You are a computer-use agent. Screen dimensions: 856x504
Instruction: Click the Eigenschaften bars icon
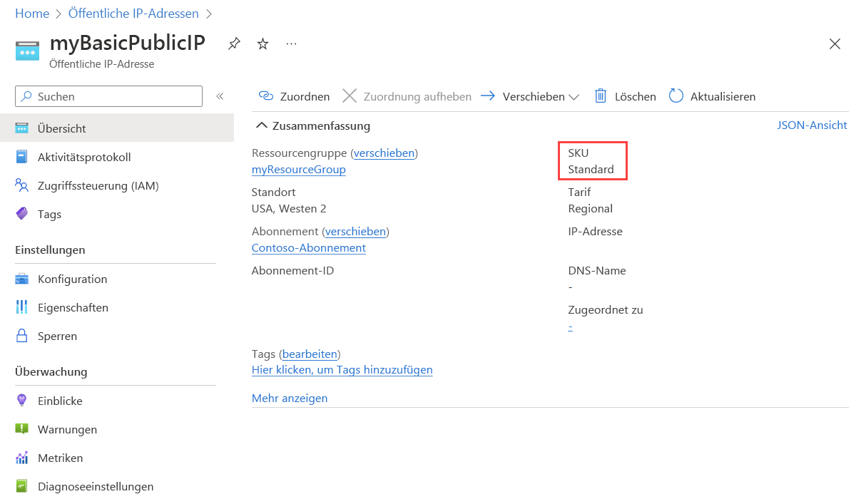[x=22, y=307]
